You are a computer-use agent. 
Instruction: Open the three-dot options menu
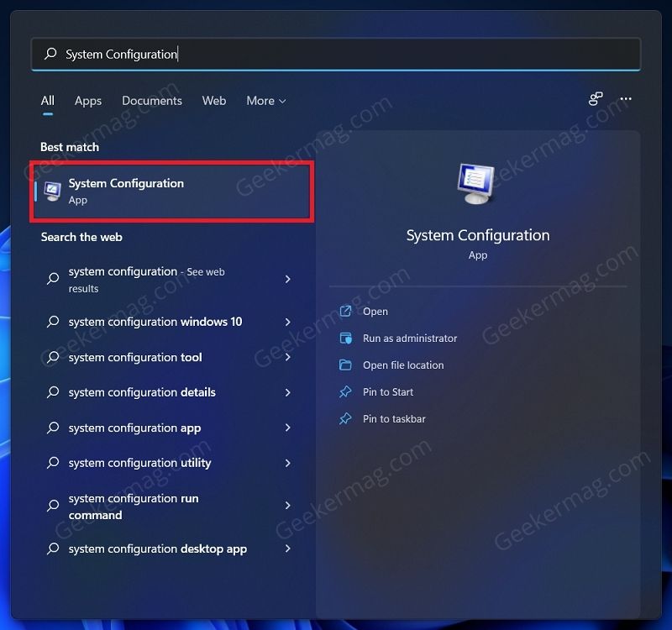click(626, 99)
